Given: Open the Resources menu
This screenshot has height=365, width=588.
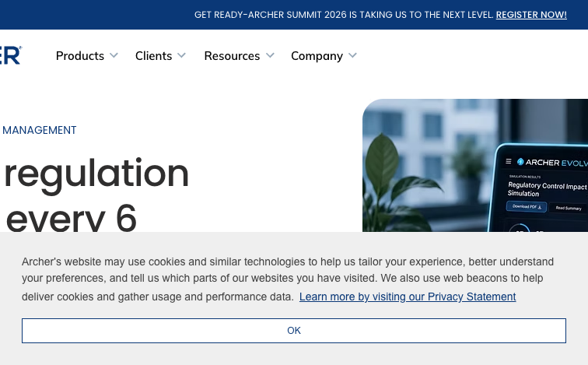Looking at the screenshot, I should pyautogui.click(x=232, y=56).
